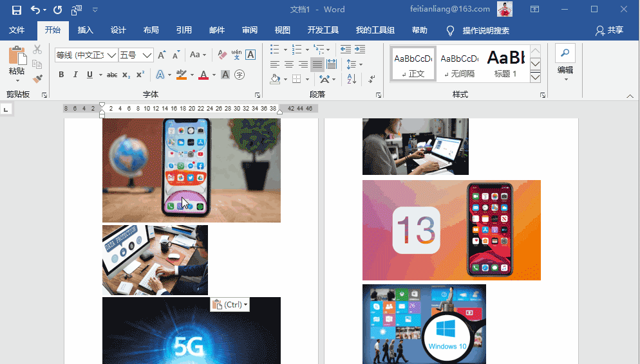This screenshot has width=640, height=364.
Task: Clear all formatting with the eraser icon
Action: (222, 55)
